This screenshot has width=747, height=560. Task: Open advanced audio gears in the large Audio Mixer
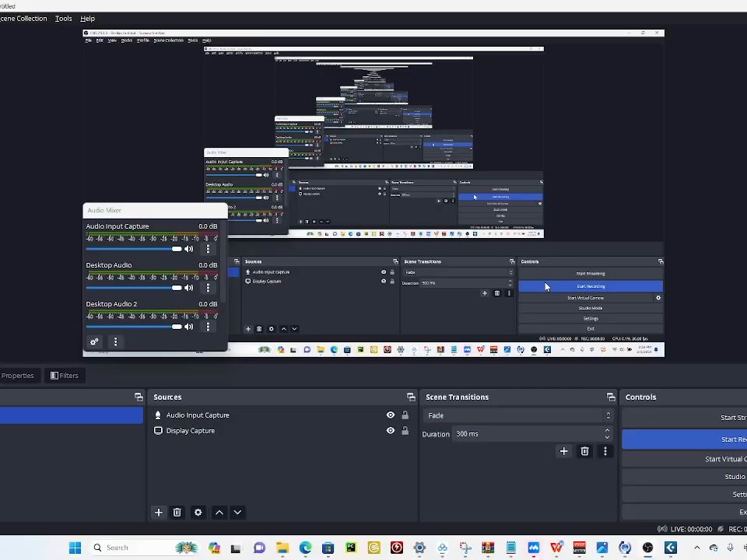pos(94,341)
